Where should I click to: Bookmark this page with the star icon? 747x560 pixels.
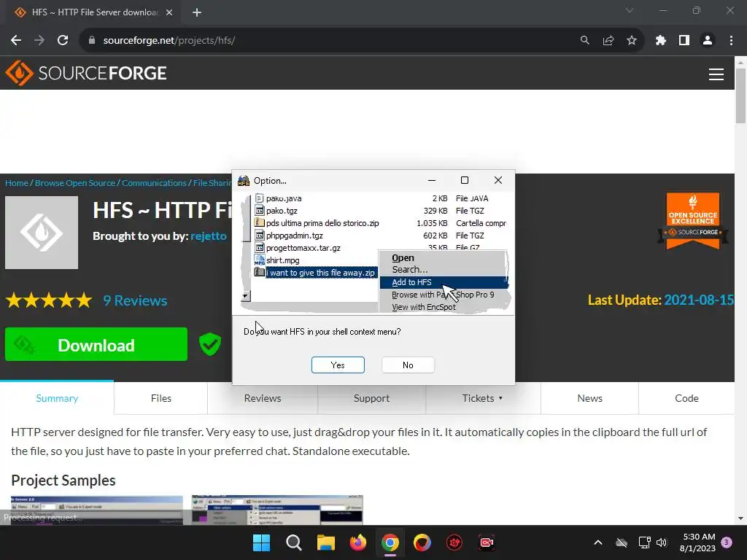(631, 41)
